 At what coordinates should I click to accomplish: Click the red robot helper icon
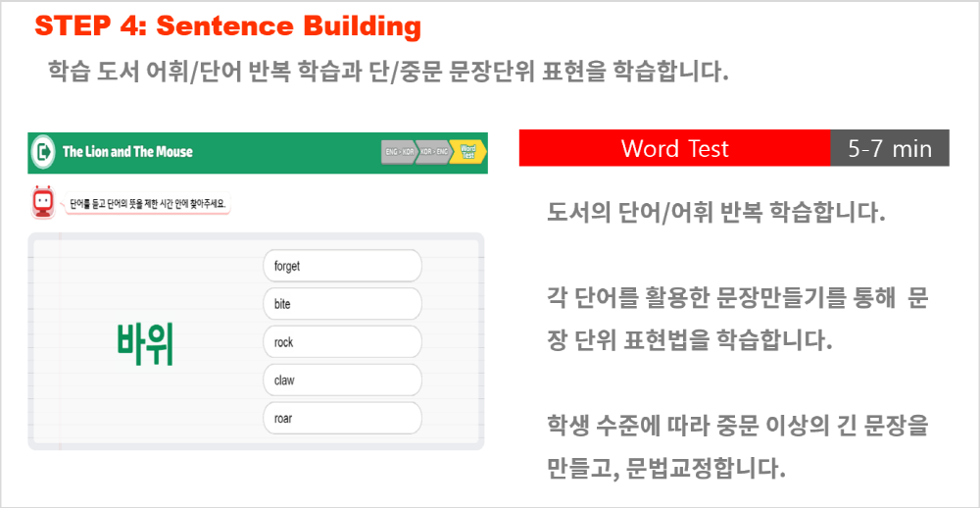43,202
